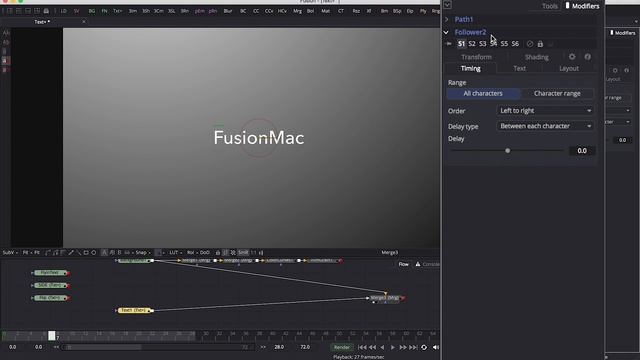Image resolution: width=640 pixels, height=360 pixels.
Task: Click the gear settings icon next to Shading
Action: (572, 57)
